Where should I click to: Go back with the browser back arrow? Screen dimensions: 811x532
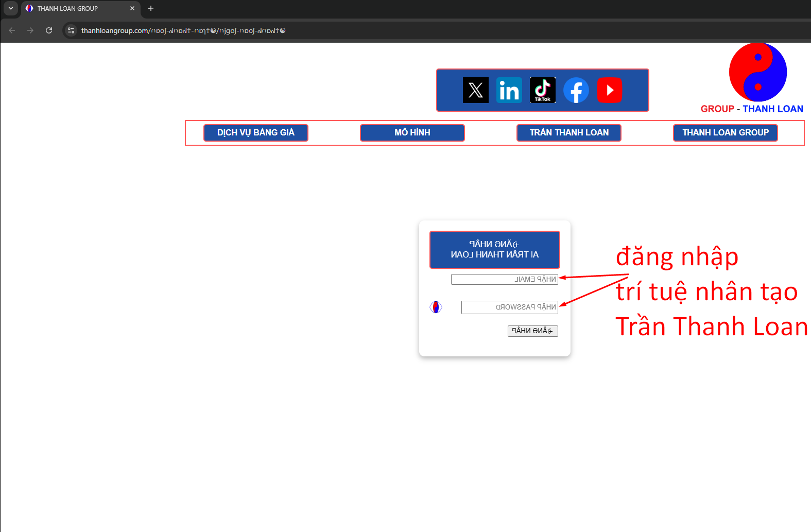pyautogui.click(x=12, y=30)
